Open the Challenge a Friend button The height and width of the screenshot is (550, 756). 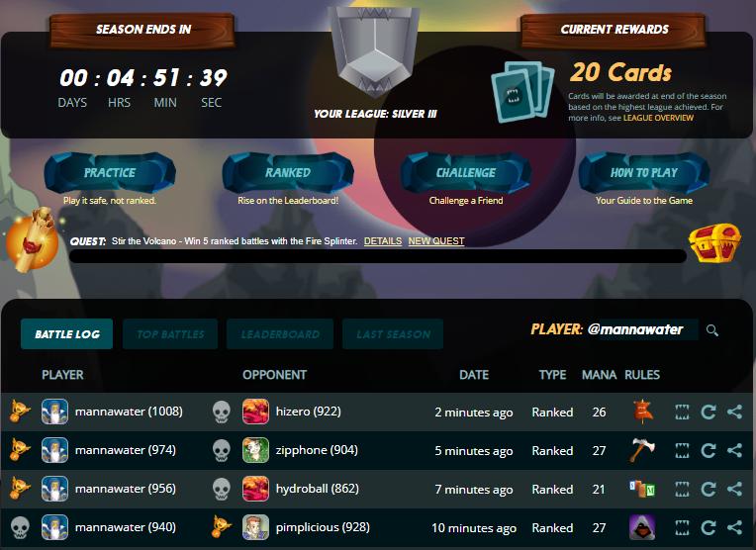pyautogui.click(x=466, y=172)
